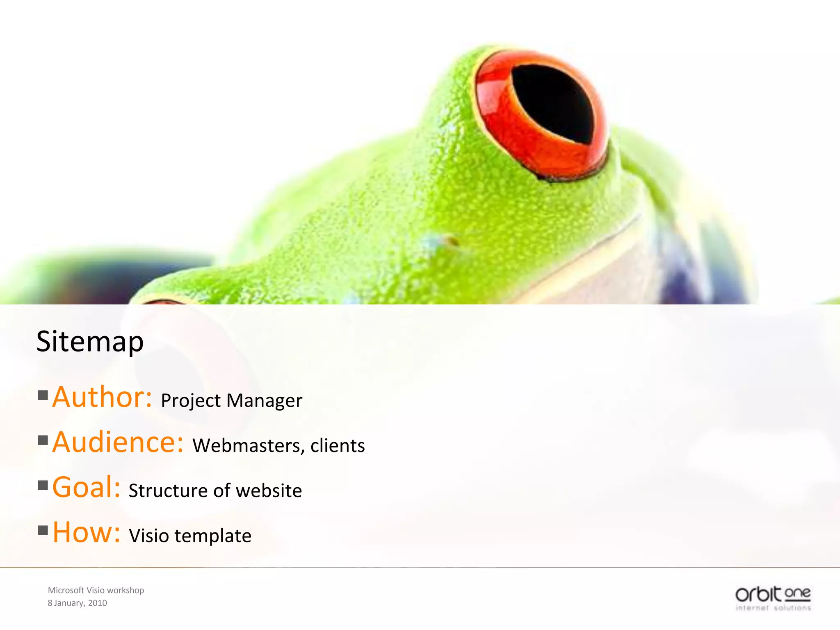Click the Structure of website text
The height and width of the screenshot is (630, 840).
click(x=215, y=491)
